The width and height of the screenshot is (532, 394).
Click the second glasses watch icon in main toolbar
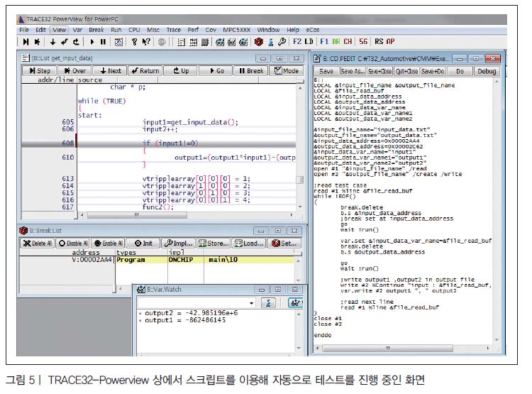(x=232, y=42)
